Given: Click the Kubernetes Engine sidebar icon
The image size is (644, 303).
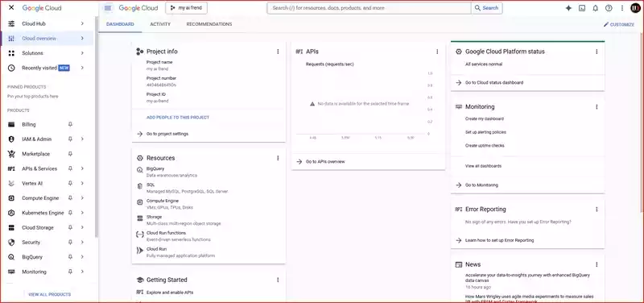Looking at the screenshot, I should (11, 213).
